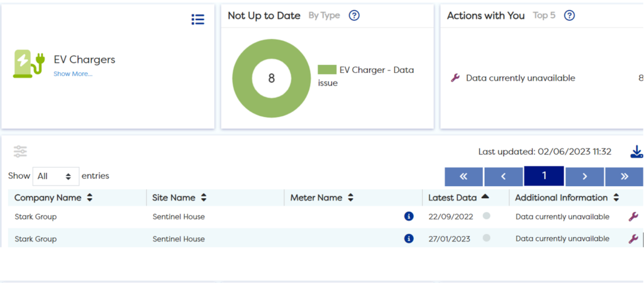Click the EV Chargers title

[85, 60]
